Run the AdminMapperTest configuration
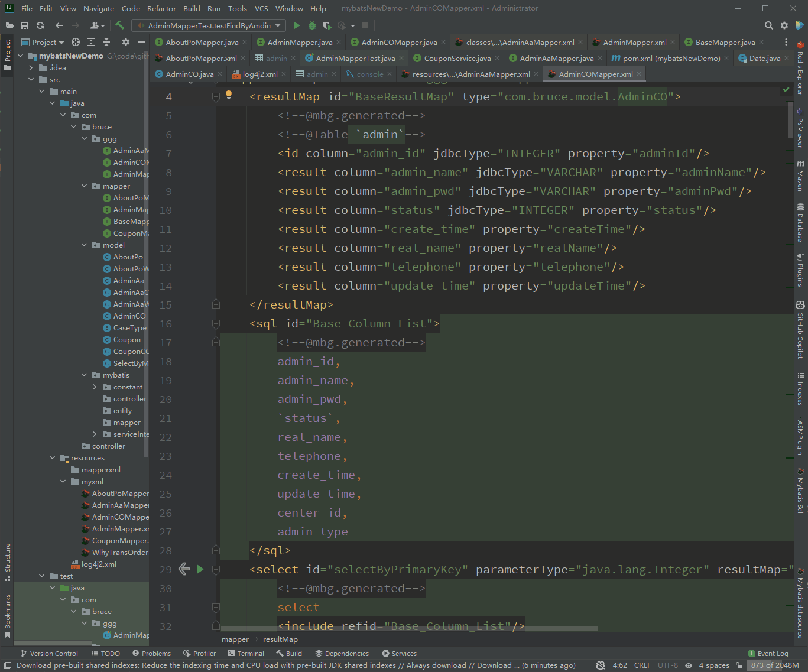Screen dimensions: 808x672 click(297, 25)
